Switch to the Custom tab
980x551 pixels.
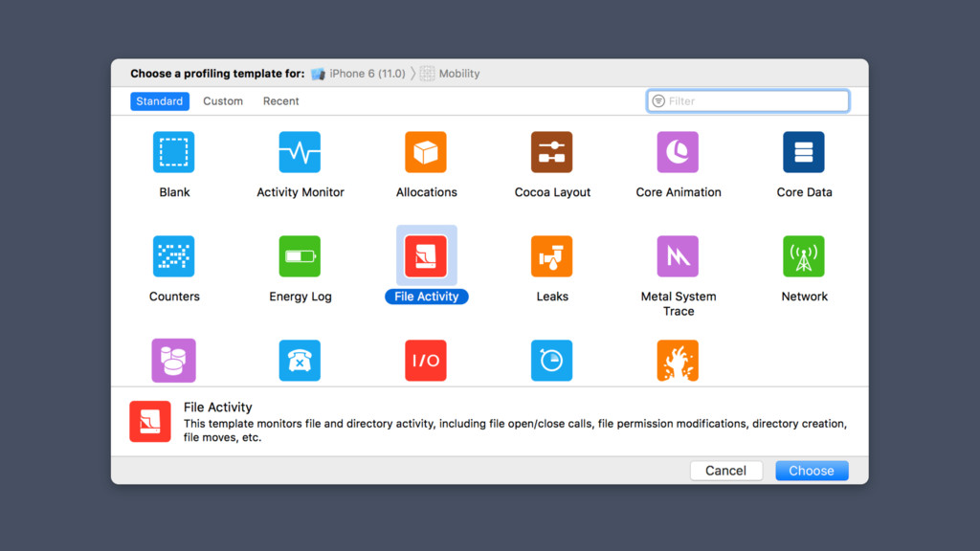222,101
